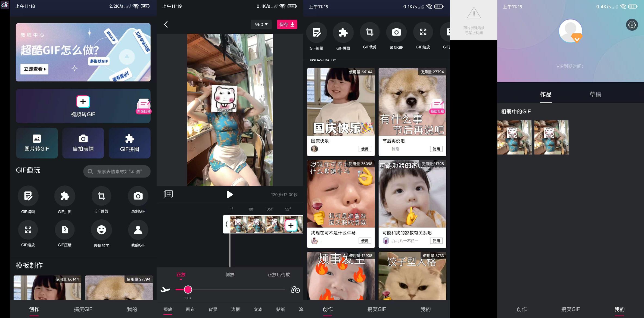Open the settings gear on profile page
This screenshot has height=318, width=644.
click(x=632, y=25)
